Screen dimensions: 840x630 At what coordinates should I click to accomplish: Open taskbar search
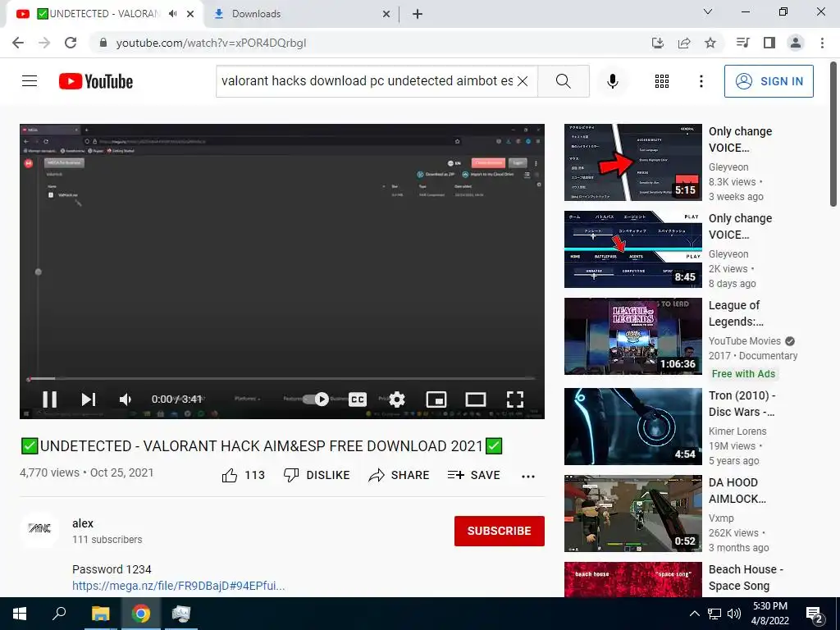[x=59, y=614]
